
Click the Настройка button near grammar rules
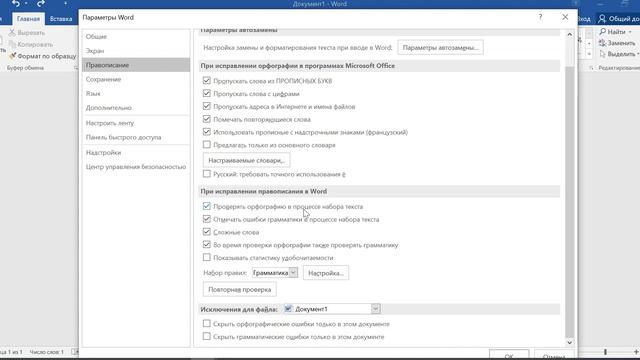coord(326,273)
